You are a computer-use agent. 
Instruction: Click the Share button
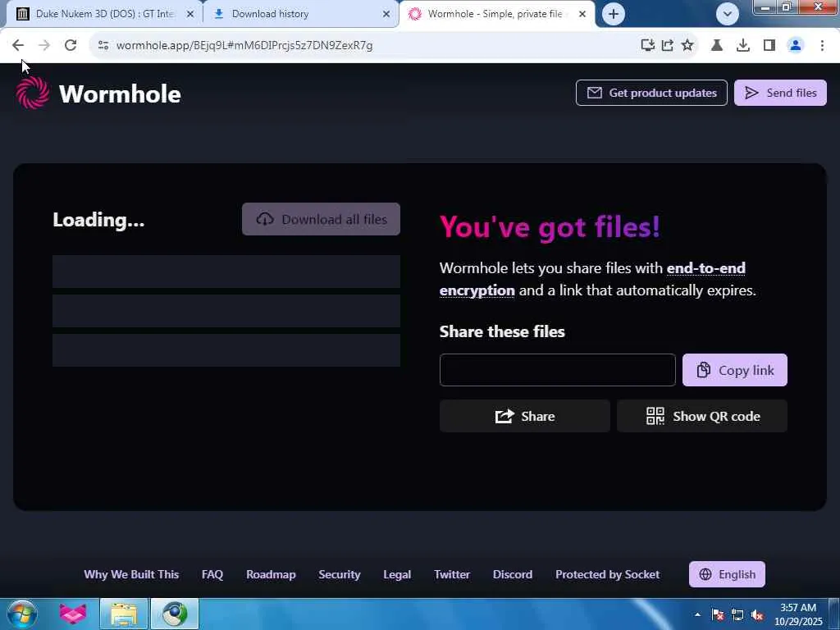(524, 416)
